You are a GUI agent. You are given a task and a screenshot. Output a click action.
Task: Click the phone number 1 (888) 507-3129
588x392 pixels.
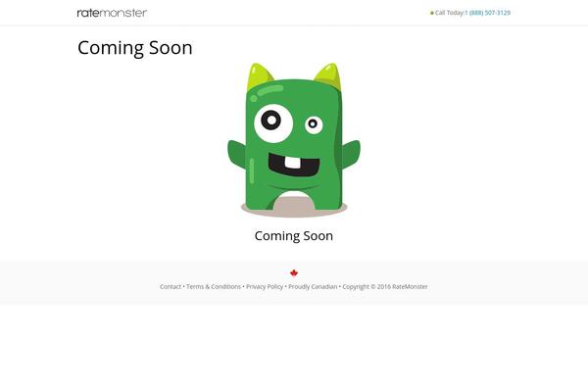click(x=487, y=13)
